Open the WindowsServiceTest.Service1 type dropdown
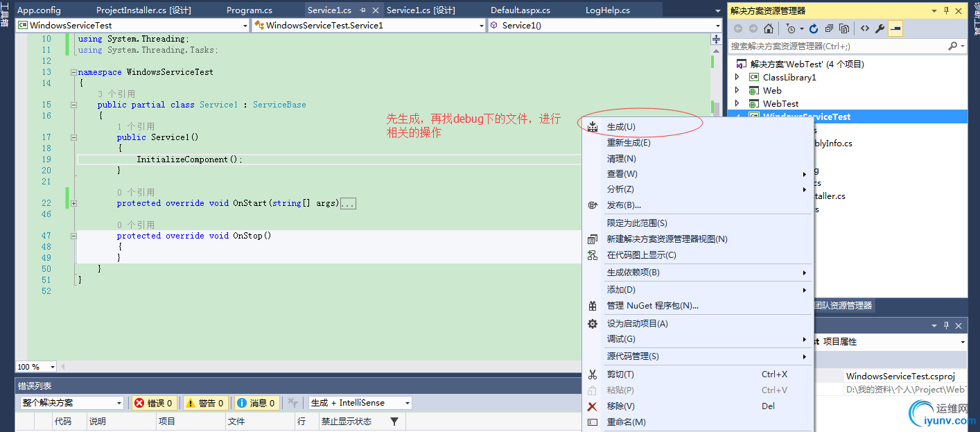The height and width of the screenshot is (432, 980). point(482,25)
